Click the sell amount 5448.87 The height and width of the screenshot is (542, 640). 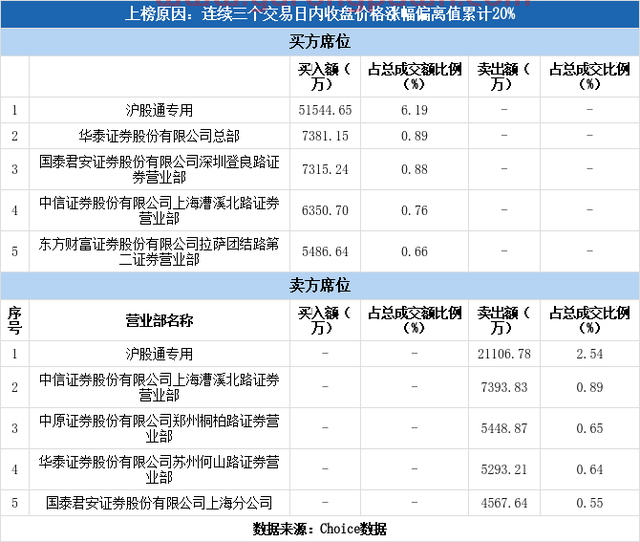tap(504, 429)
